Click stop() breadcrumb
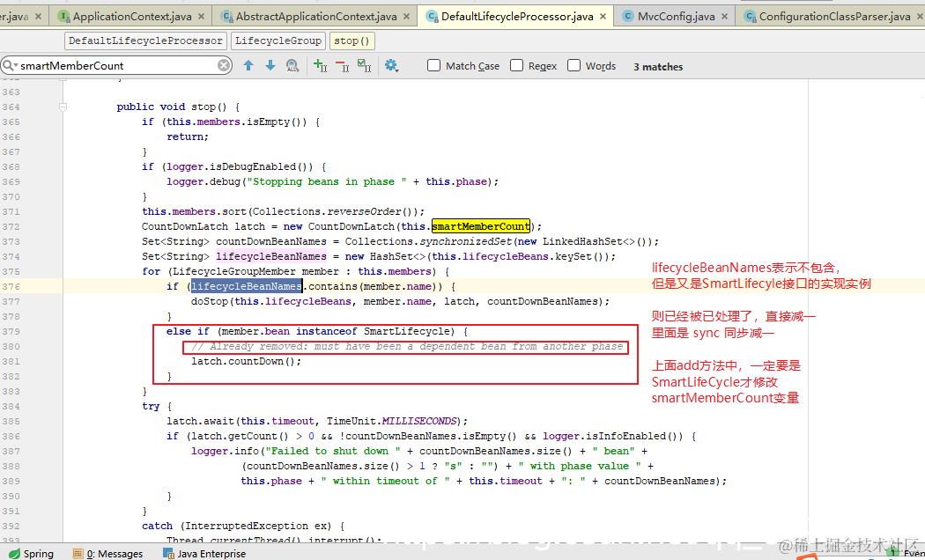Screen dimensions: 925x560 point(351,41)
